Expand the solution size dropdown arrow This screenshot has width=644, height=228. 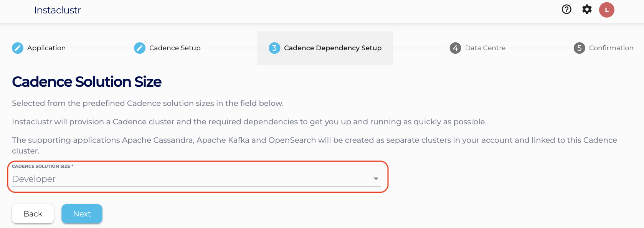(x=376, y=179)
